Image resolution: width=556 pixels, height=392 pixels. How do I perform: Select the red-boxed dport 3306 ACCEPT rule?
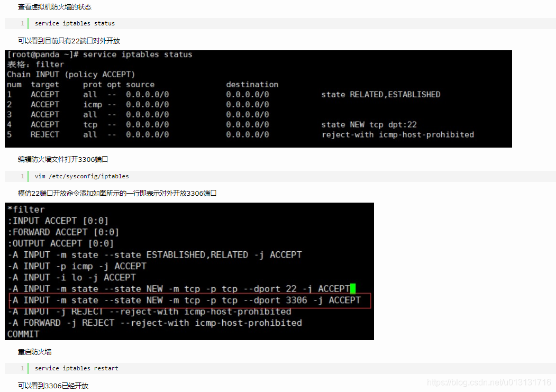point(186,300)
